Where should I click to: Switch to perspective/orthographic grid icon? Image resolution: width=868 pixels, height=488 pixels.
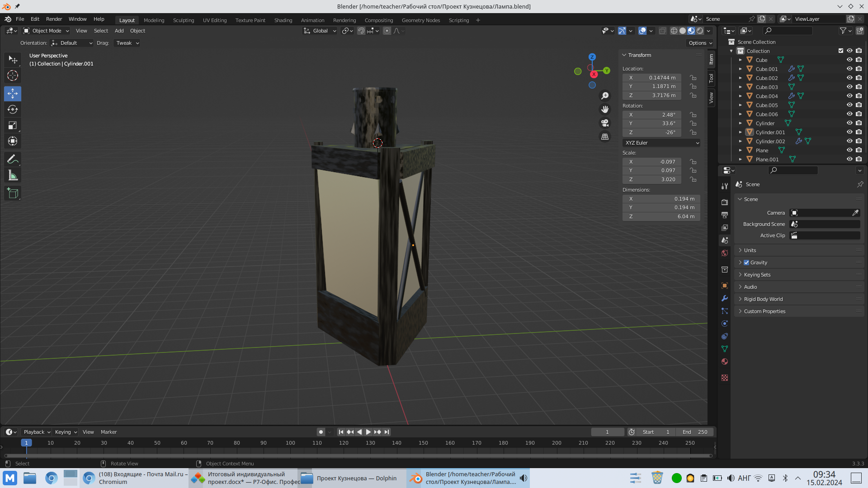point(605,136)
